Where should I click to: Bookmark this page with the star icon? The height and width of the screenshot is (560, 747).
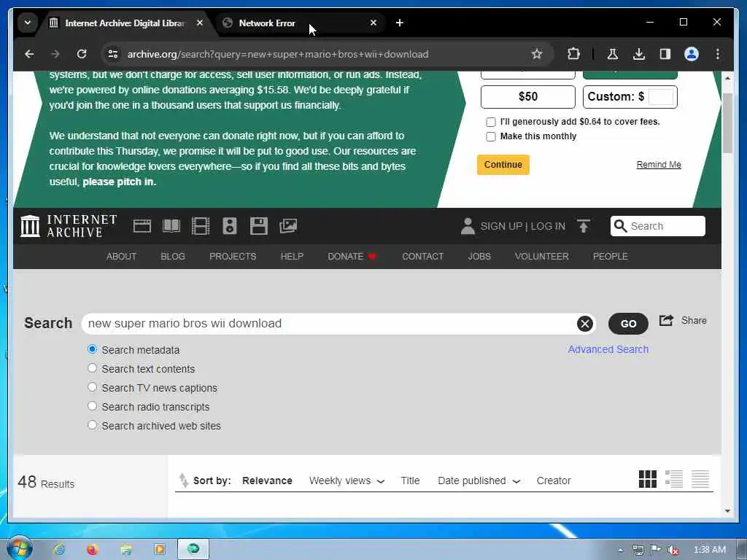[537, 54]
